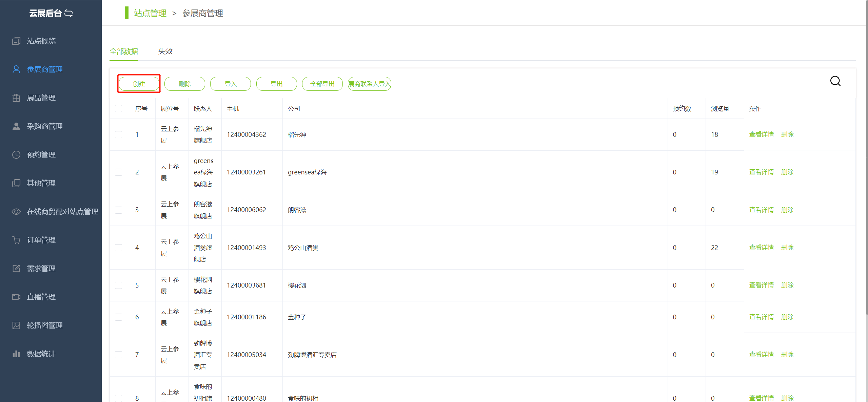Open 查看详情 for greensea绿海
The height and width of the screenshot is (402, 868).
pyautogui.click(x=762, y=172)
